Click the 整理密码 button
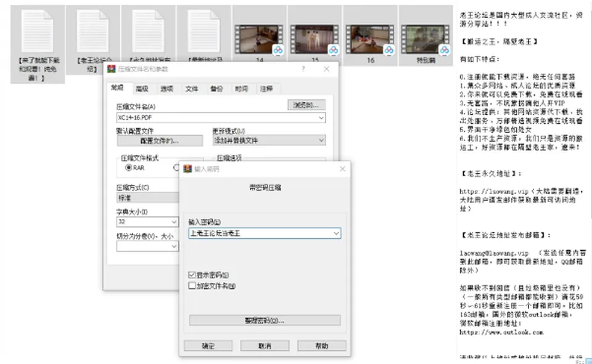Viewport: 592px width, 364px height. [x=265, y=320]
